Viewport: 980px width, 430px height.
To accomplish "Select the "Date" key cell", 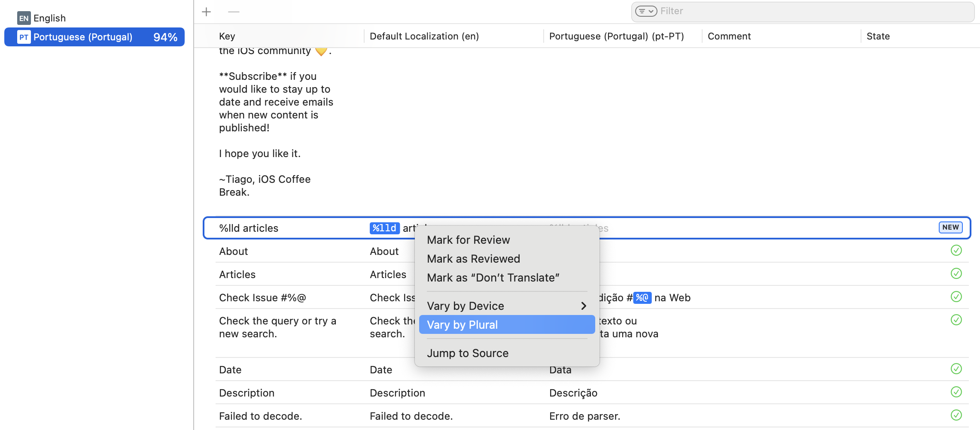I will [230, 370].
